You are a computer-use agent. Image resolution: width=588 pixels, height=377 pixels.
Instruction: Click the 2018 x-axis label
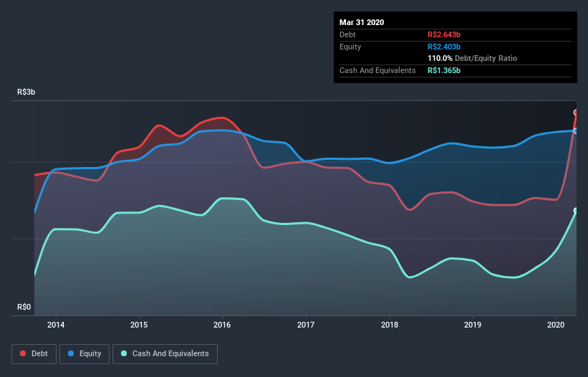coord(390,325)
